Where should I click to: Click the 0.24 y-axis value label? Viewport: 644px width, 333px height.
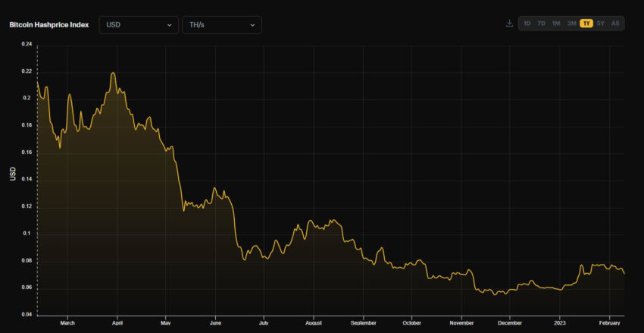(25, 45)
